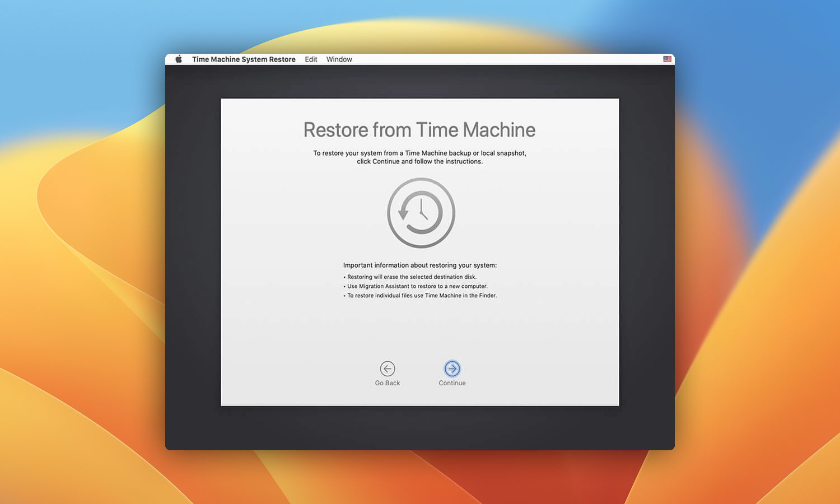Click the Time Machine clock icon
The height and width of the screenshot is (504, 840).
click(421, 213)
